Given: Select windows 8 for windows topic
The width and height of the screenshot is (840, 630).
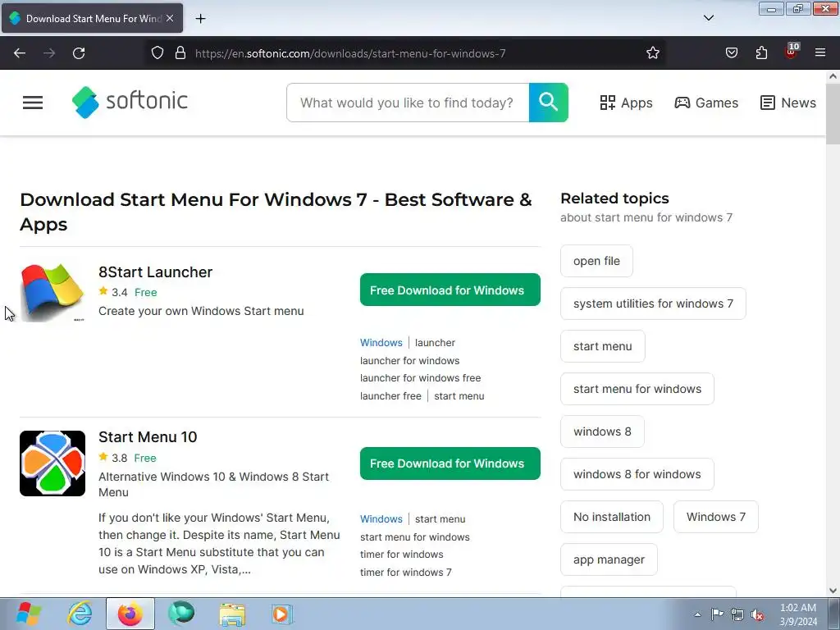Looking at the screenshot, I should 637,474.
